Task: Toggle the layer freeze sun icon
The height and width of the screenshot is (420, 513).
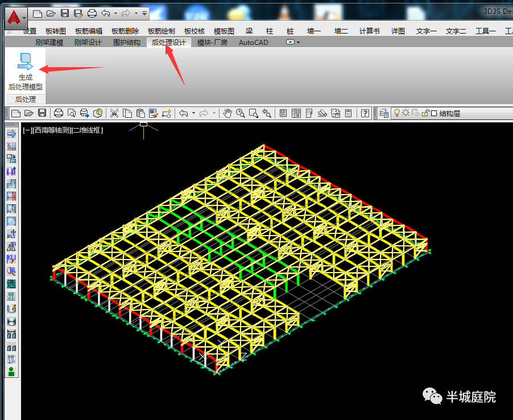Action: pyautogui.click(x=406, y=113)
